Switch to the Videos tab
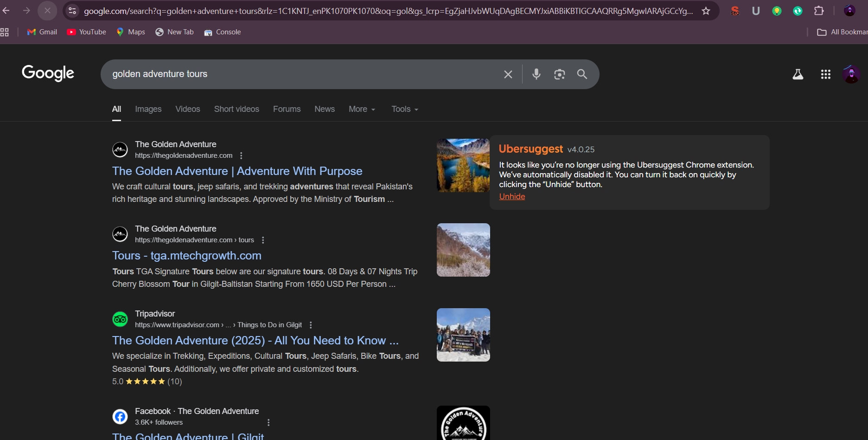Screen dimensions: 868x440 point(188,109)
